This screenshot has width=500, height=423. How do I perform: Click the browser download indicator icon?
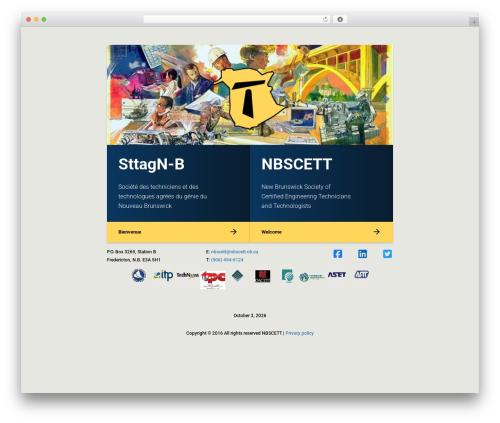340,19
